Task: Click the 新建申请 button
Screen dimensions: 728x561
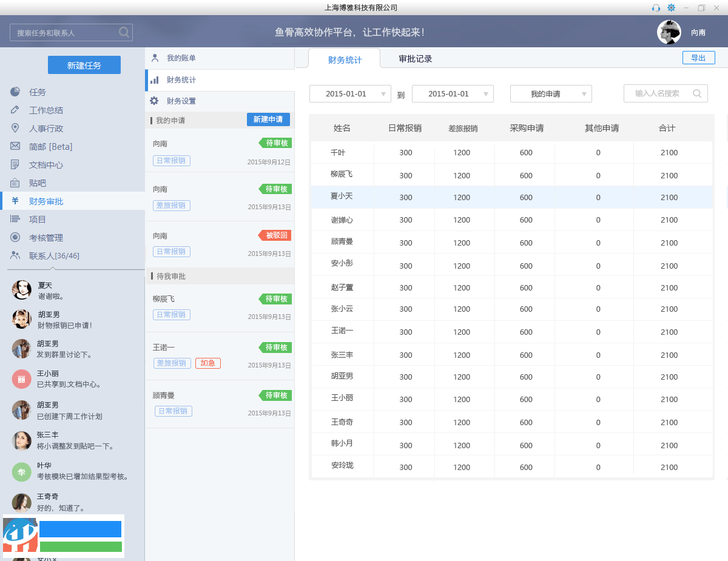Action: pos(268,119)
